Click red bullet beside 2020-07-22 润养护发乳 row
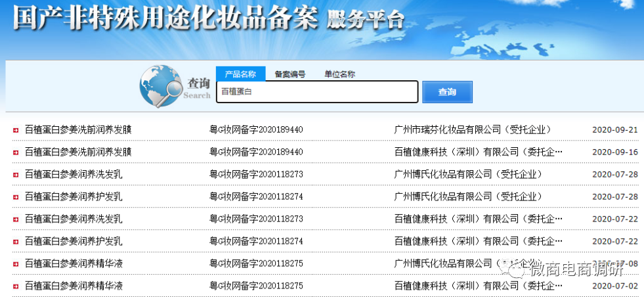Image resolution: width=644 pixels, height=297 pixels. pyautogui.click(x=15, y=242)
